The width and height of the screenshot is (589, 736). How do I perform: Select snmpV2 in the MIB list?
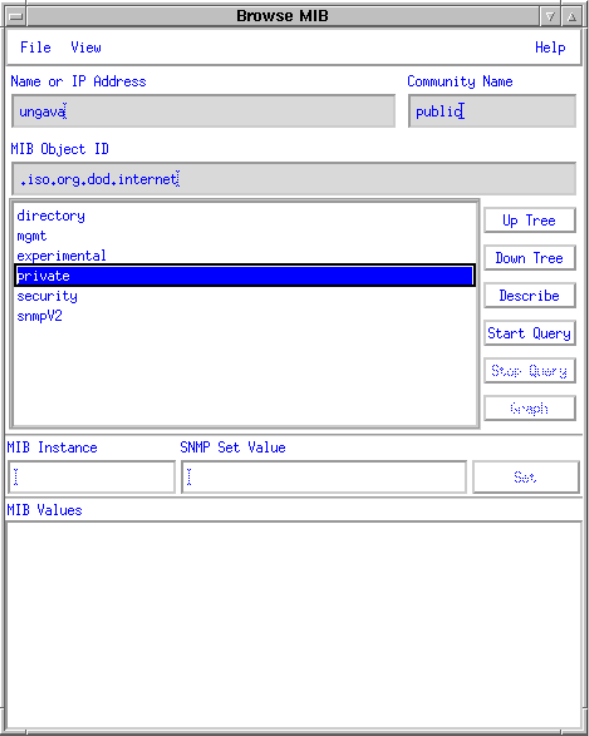pos(245,316)
